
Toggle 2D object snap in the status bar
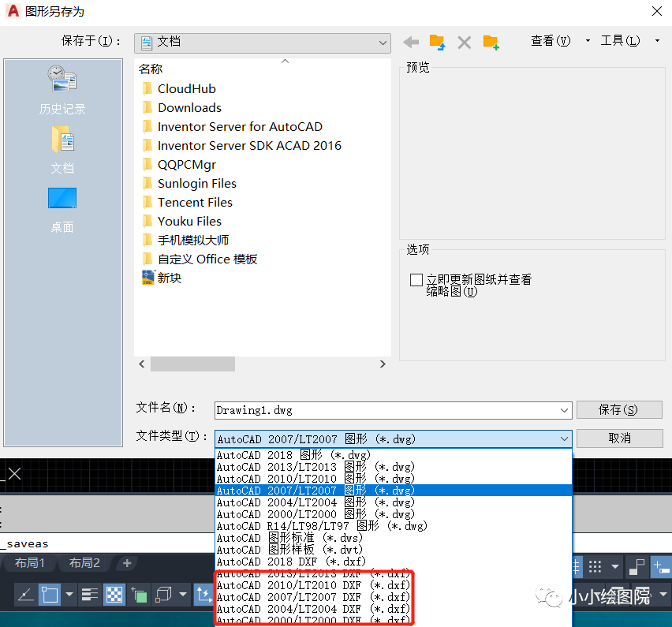click(x=50, y=595)
